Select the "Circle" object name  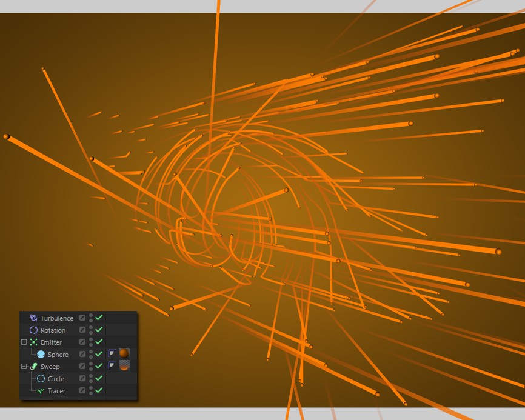tap(56, 379)
